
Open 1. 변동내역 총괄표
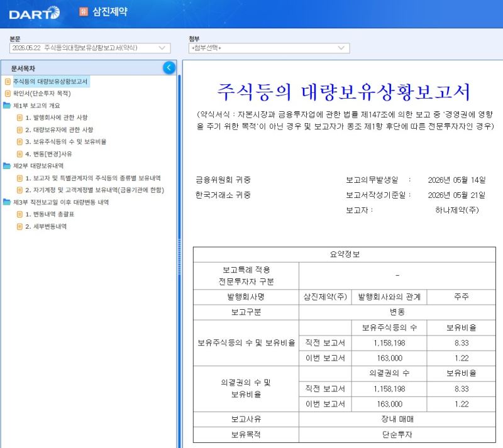50,214
